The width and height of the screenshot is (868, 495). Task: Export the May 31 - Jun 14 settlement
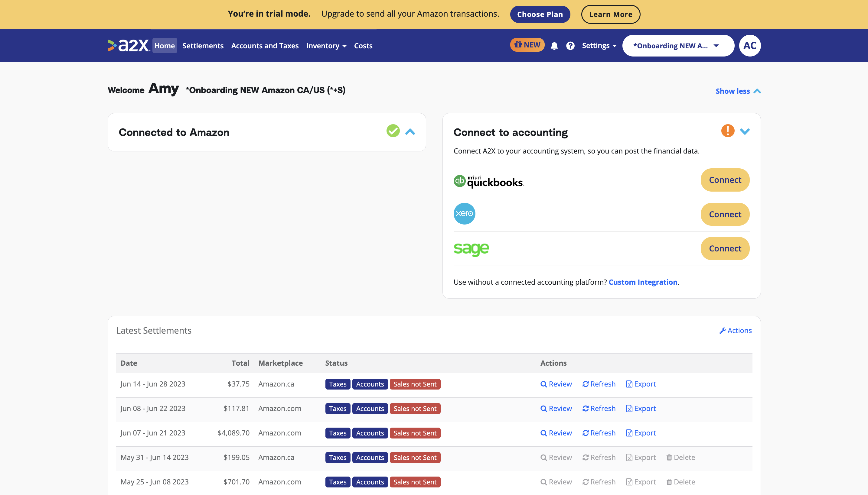(641, 457)
